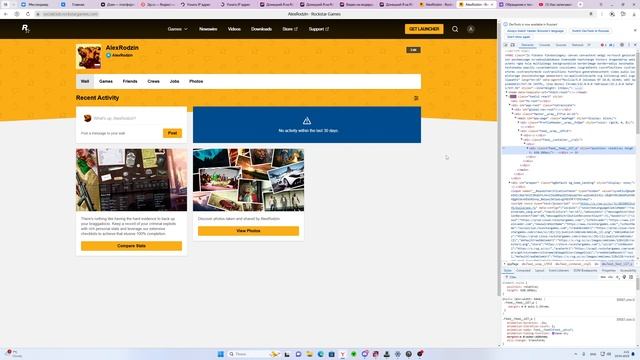This screenshot has width=640, height=360.
Task: Toggle the DevTools device toolbar icon
Action: coord(513,45)
